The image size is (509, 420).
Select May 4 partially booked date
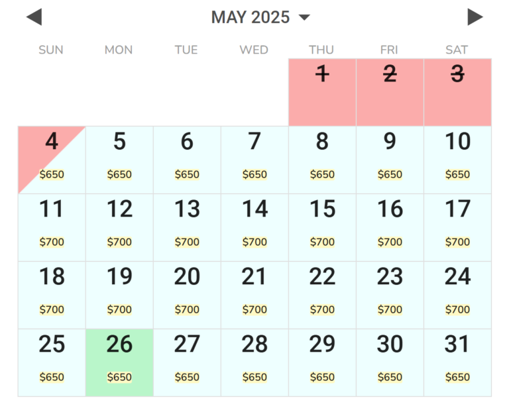coord(52,159)
